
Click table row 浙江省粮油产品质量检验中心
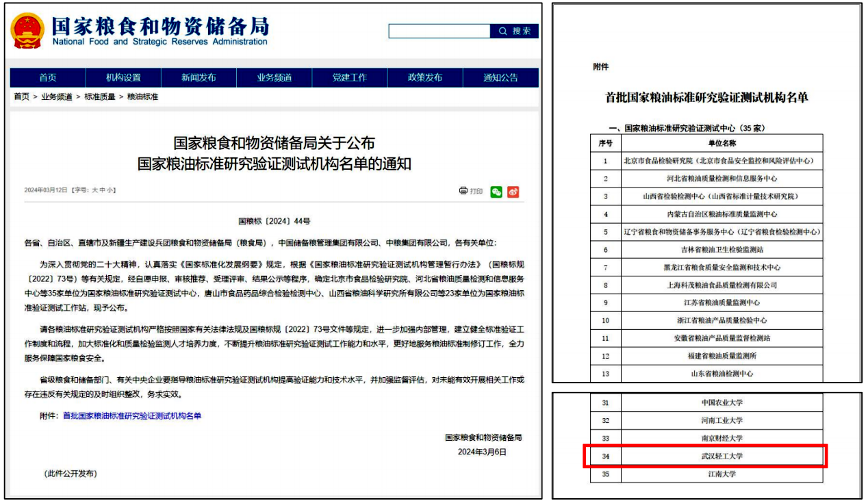pyautogui.click(x=706, y=320)
